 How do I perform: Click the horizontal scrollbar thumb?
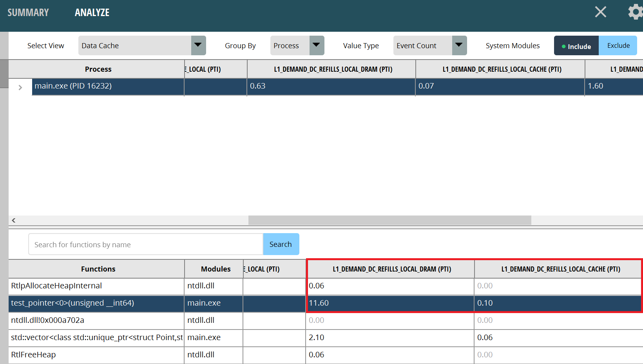pyautogui.click(x=389, y=221)
